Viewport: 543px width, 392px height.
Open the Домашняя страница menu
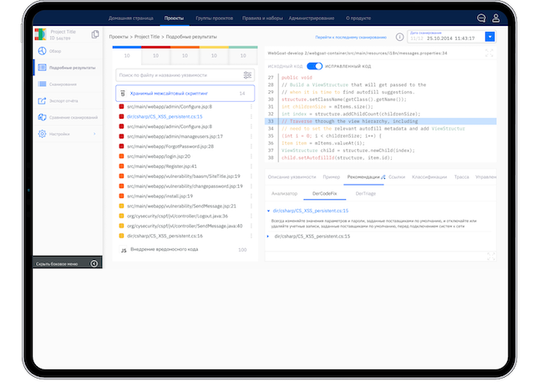click(x=131, y=18)
